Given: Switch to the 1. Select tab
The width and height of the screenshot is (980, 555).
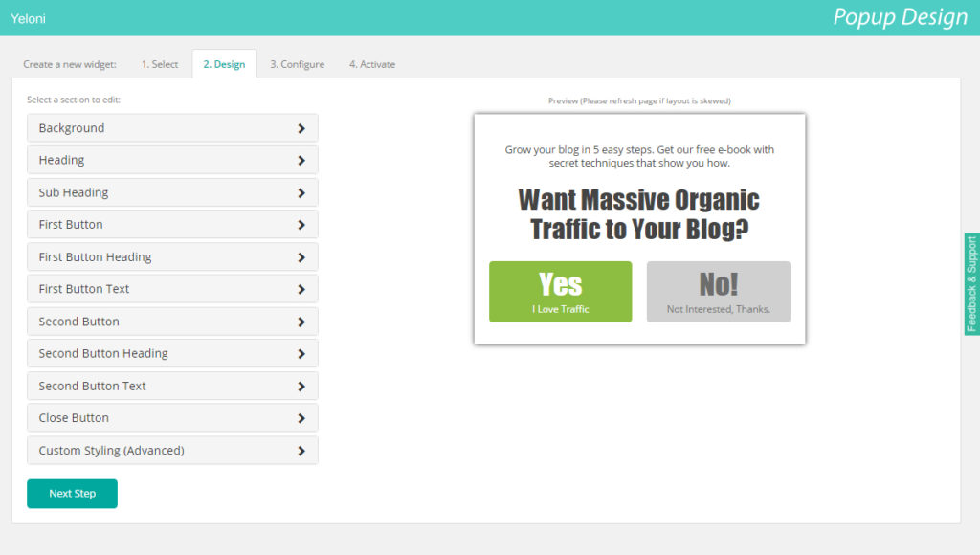Looking at the screenshot, I should tap(160, 64).
